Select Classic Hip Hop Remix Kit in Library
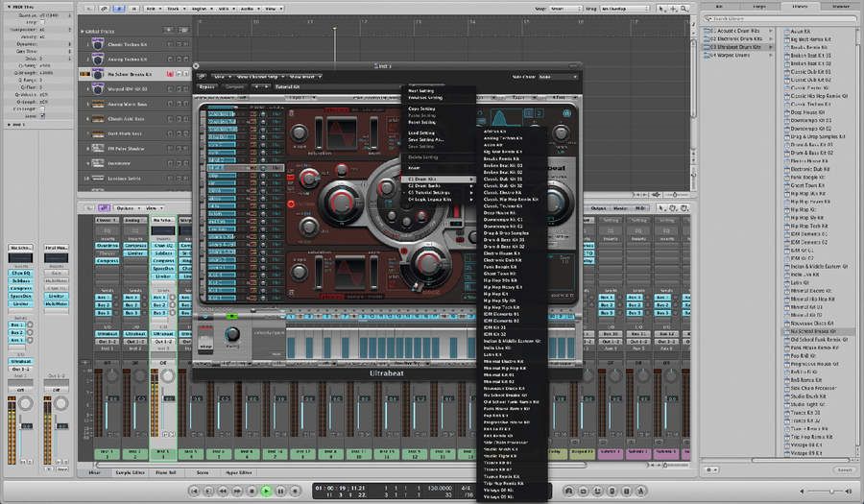The width and height of the screenshot is (864, 504). pos(819,96)
